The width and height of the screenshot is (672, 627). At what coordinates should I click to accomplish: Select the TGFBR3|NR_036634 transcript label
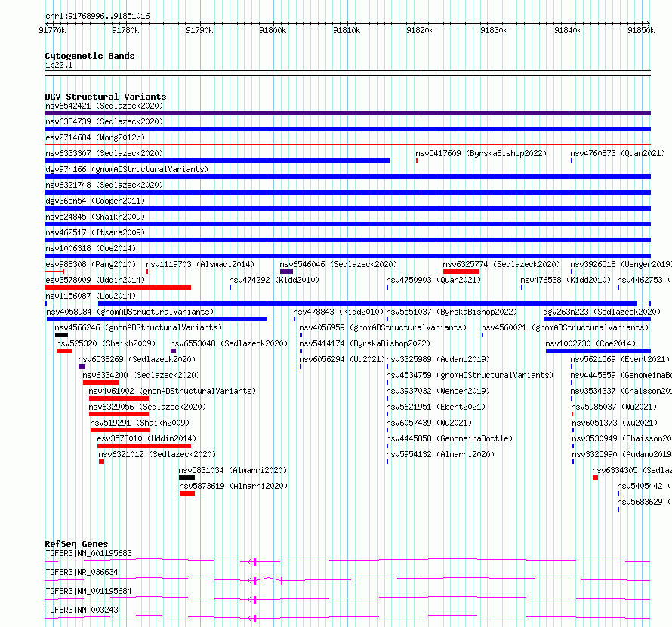click(x=82, y=572)
